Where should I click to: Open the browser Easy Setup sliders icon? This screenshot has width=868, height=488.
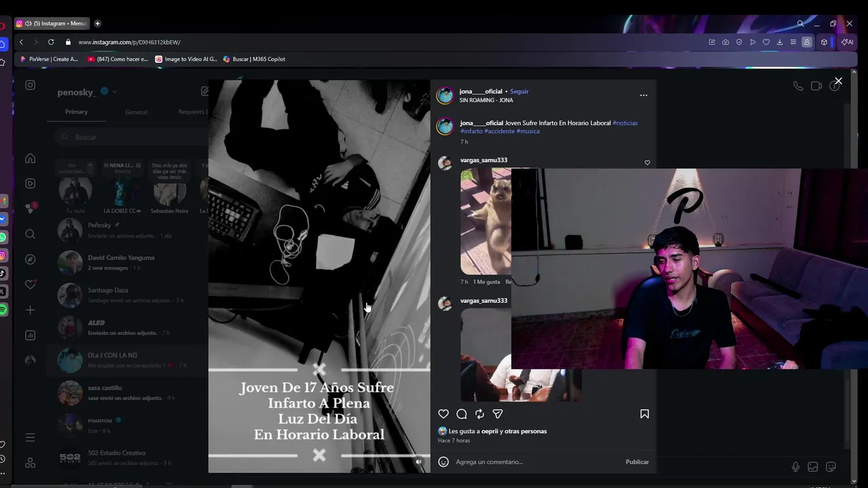793,42
